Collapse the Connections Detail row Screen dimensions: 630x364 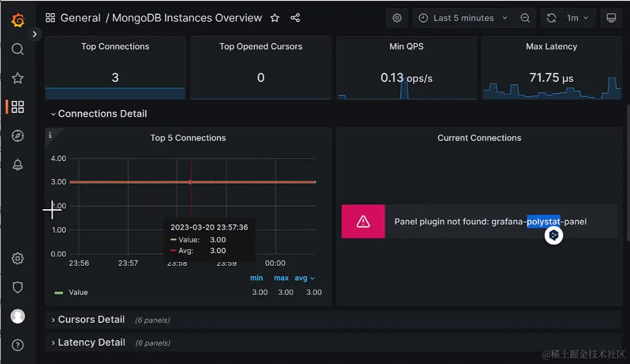point(99,113)
